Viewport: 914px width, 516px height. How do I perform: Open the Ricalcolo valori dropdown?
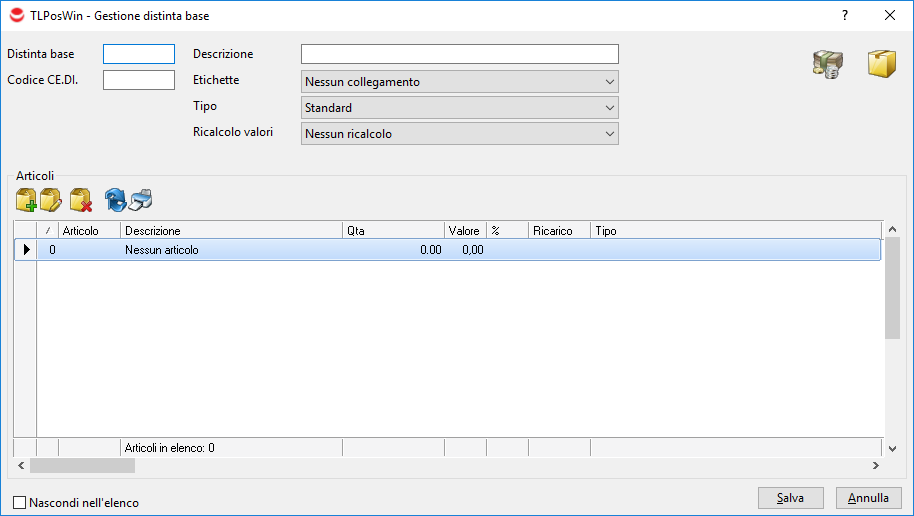click(x=459, y=134)
